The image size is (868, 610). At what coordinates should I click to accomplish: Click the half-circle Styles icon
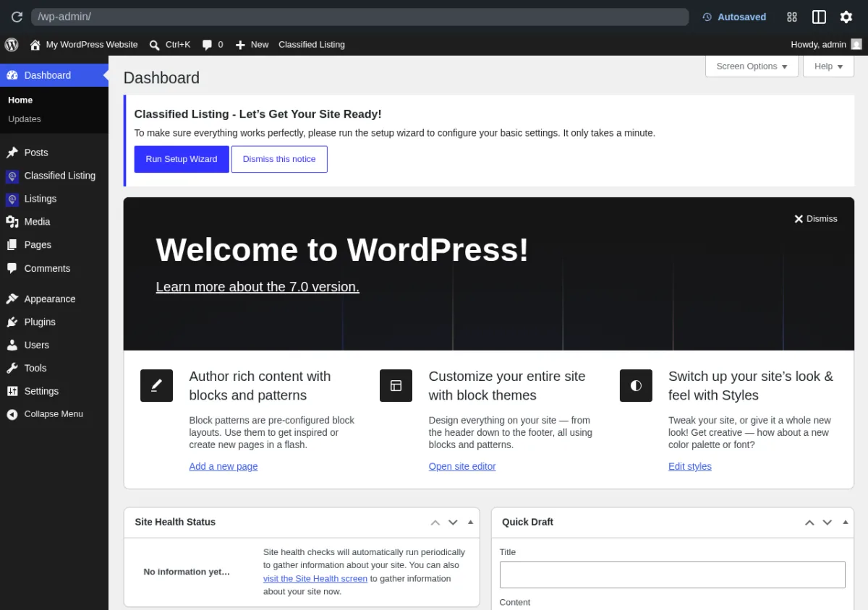636,385
